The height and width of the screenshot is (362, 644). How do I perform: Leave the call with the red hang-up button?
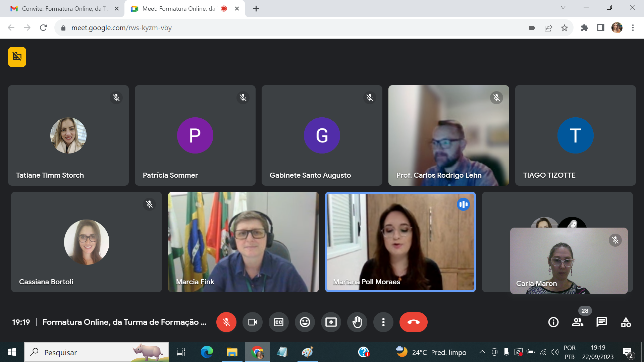(x=413, y=322)
